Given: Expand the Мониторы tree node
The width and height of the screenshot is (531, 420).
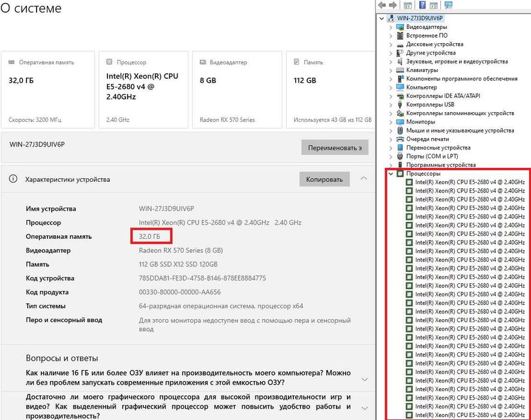Looking at the screenshot, I should (x=391, y=122).
